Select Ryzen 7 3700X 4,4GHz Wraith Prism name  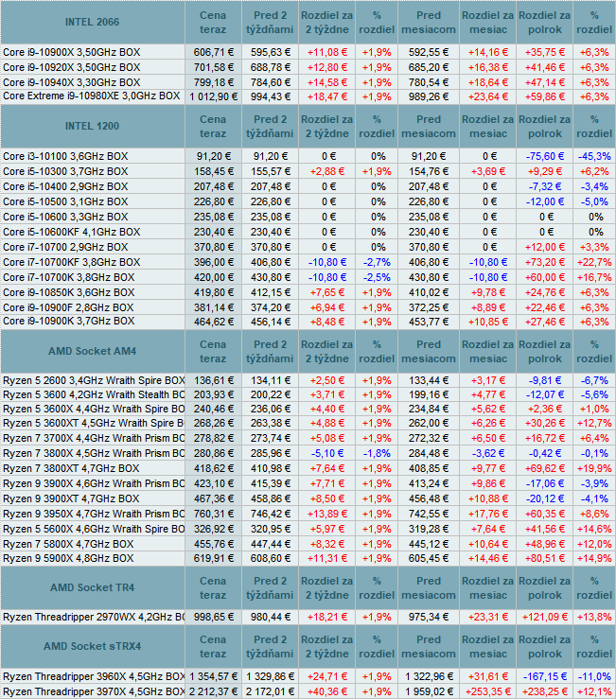[x=94, y=439]
